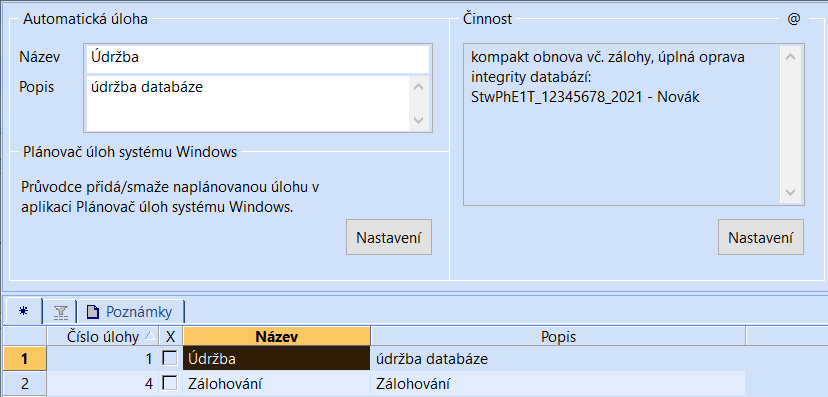Click task number 4 cell
This screenshot has width=828, height=397.
coord(103,383)
